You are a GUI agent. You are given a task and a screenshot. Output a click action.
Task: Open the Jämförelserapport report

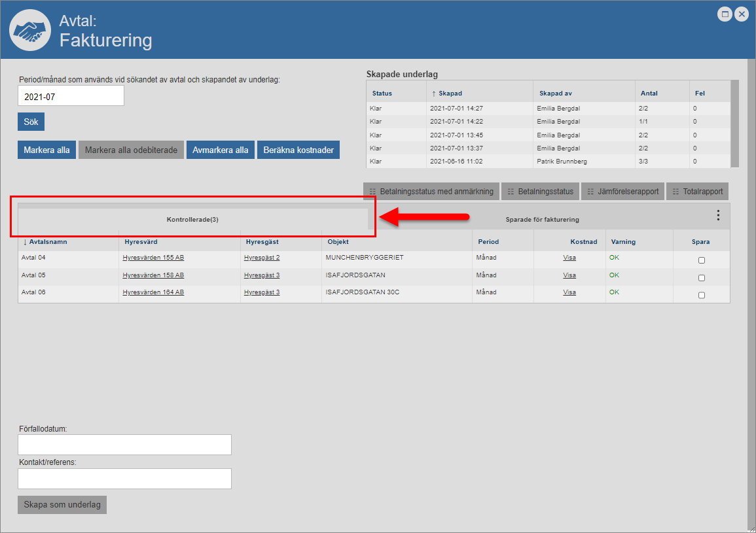pyautogui.click(x=622, y=192)
